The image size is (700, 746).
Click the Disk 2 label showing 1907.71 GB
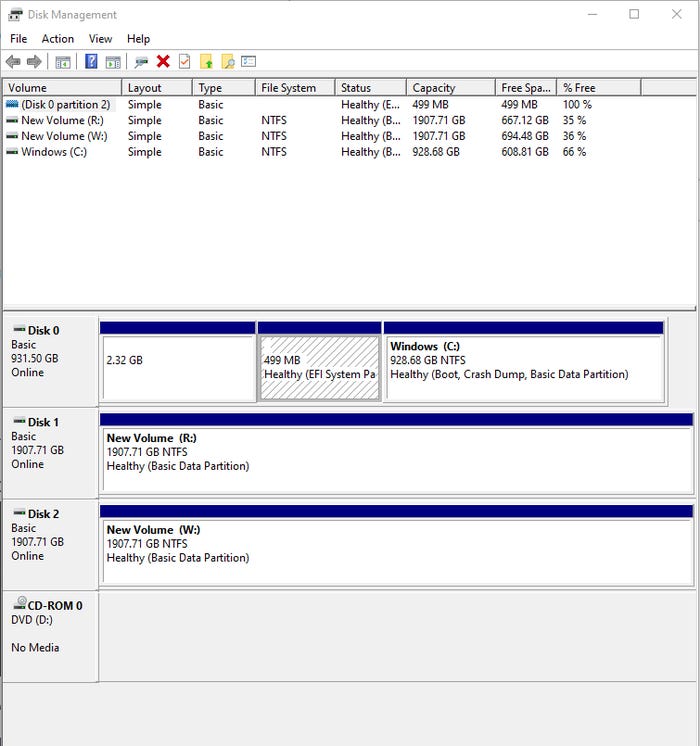[50, 544]
